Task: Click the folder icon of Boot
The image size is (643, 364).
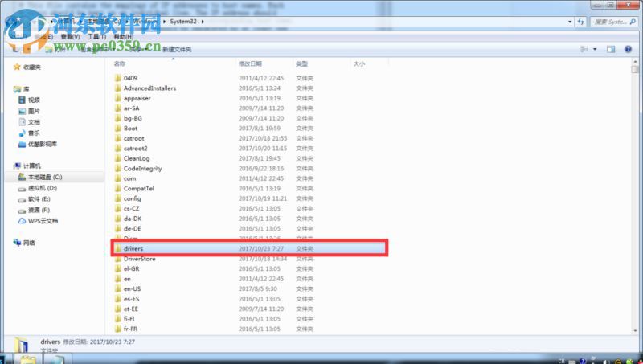Action: coord(118,128)
